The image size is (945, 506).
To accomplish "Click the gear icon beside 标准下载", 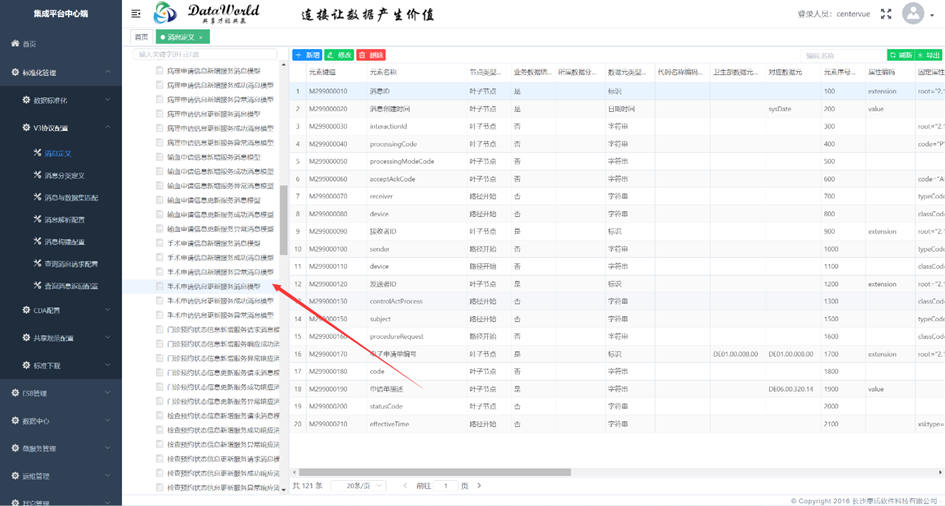I will [x=26, y=365].
